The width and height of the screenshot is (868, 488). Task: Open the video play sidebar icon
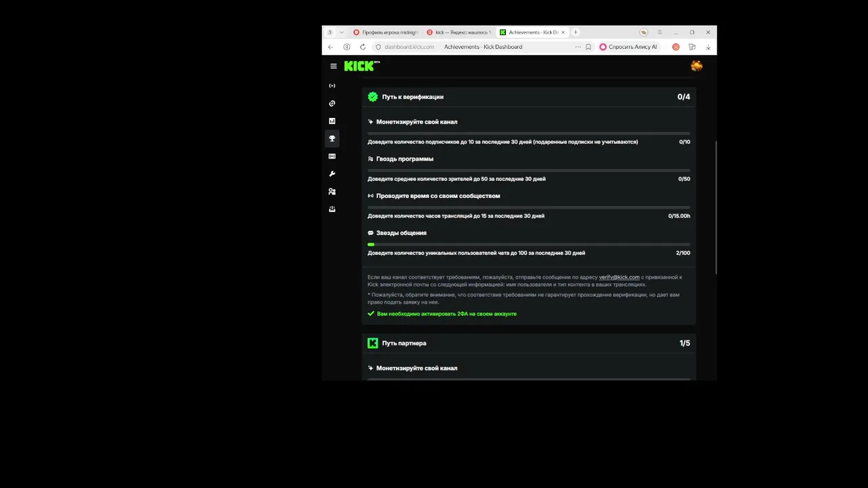[332, 157]
